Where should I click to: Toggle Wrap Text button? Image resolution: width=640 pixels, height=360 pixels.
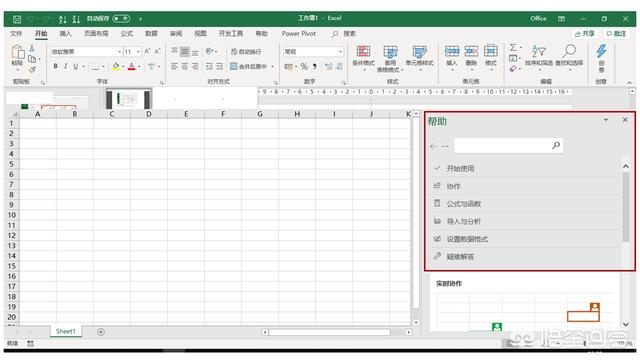(246, 51)
